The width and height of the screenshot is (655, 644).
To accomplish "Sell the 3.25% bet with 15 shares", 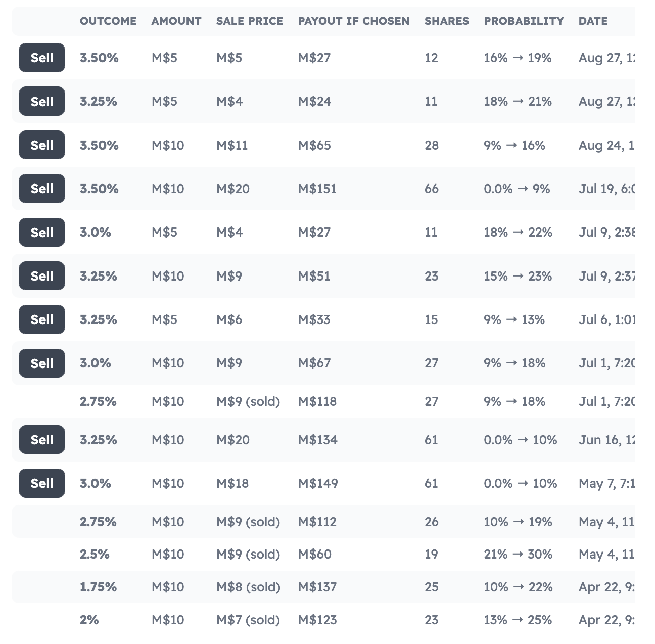I will 42,319.
